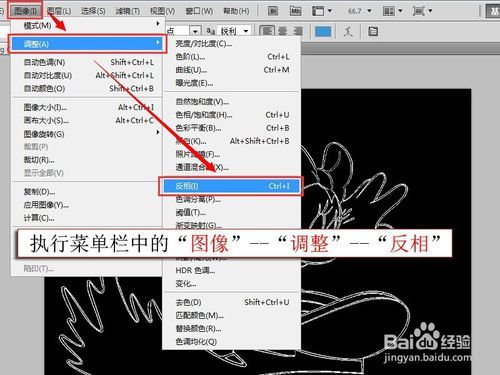This screenshot has height=375, width=500.
Task: Open the Warp Text dialog
Action: [x=348, y=32]
